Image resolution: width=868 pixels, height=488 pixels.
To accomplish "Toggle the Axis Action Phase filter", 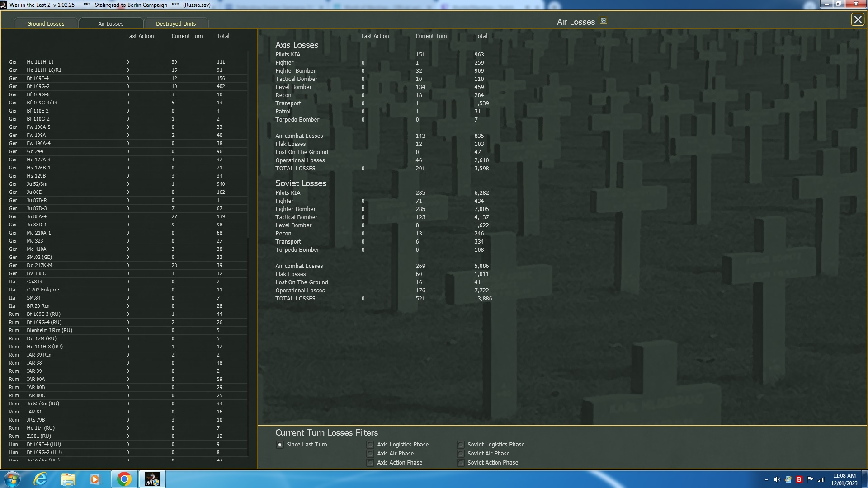I will pyautogui.click(x=370, y=463).
